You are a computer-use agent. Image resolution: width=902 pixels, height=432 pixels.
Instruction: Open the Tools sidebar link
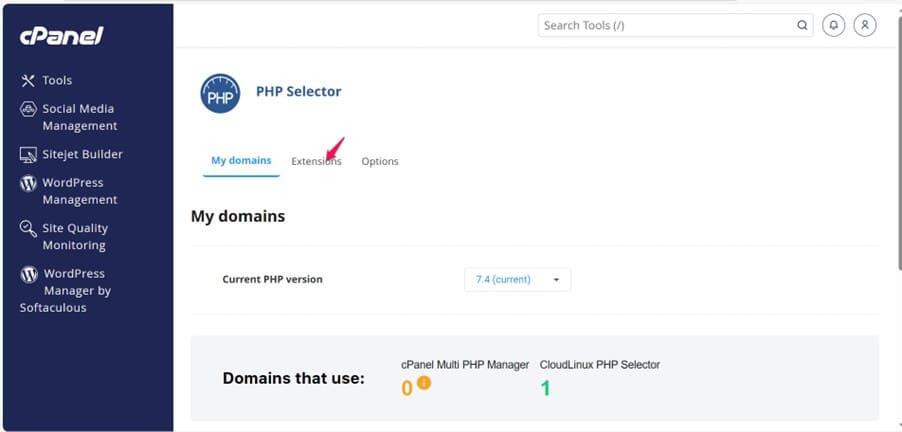coord(57,81)
